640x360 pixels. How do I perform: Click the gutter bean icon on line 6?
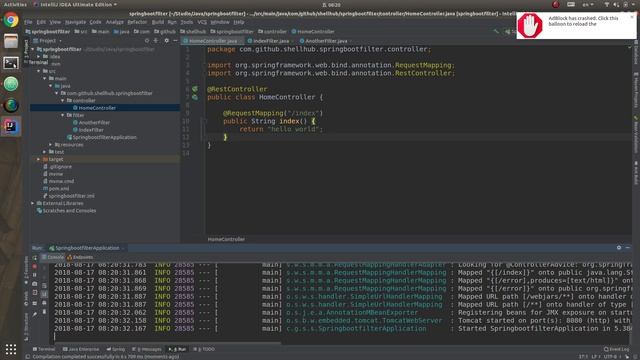coord(195,89)
